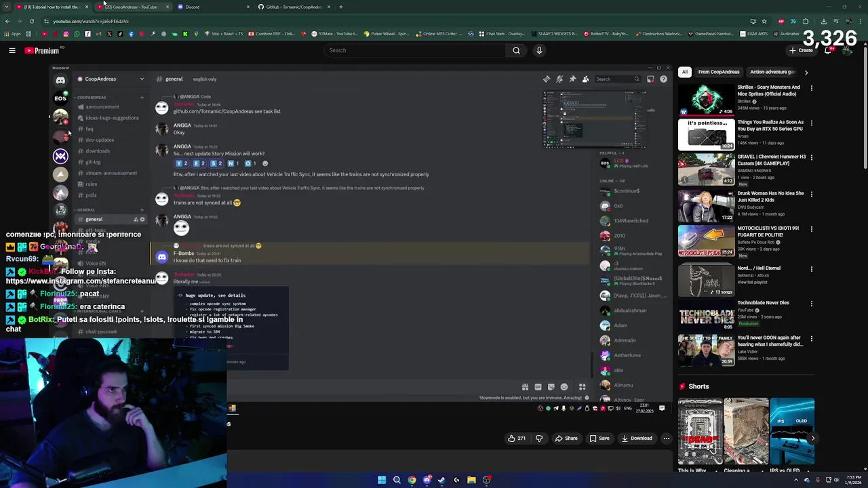This screenshot has width=868, height=488.
Task: Expand CoopAndreas server dropdown in Discord
Action: (x=142, y=79)
